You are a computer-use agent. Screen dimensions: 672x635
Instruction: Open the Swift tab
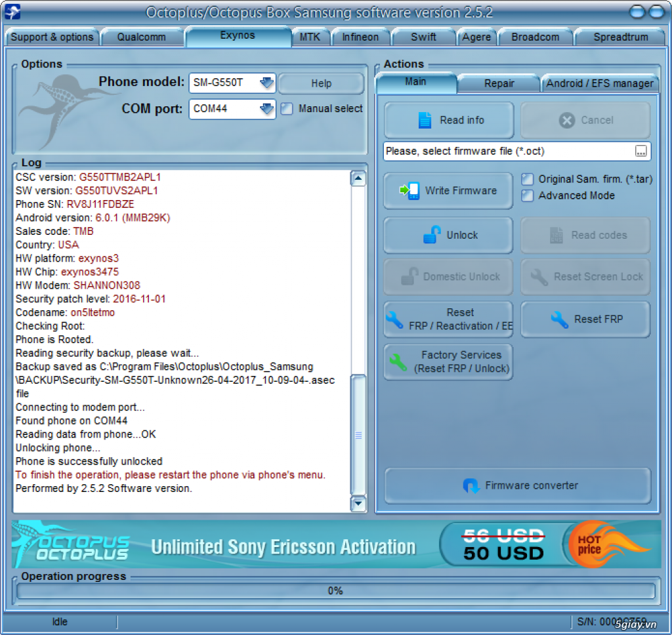pos(423,37)
